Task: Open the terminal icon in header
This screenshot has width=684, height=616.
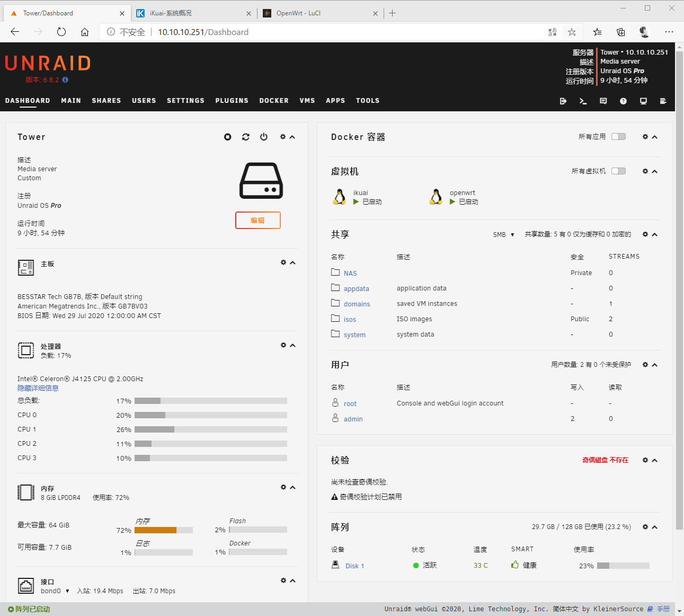Action: click(583, 101)
